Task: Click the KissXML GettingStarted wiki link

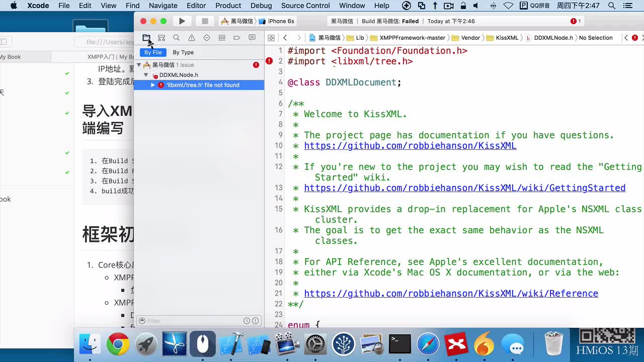Action: tap(464, 188)
